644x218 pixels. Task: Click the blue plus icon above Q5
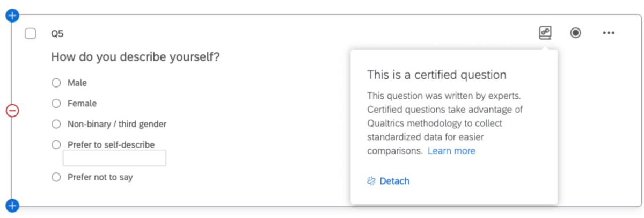pos(12,16)
